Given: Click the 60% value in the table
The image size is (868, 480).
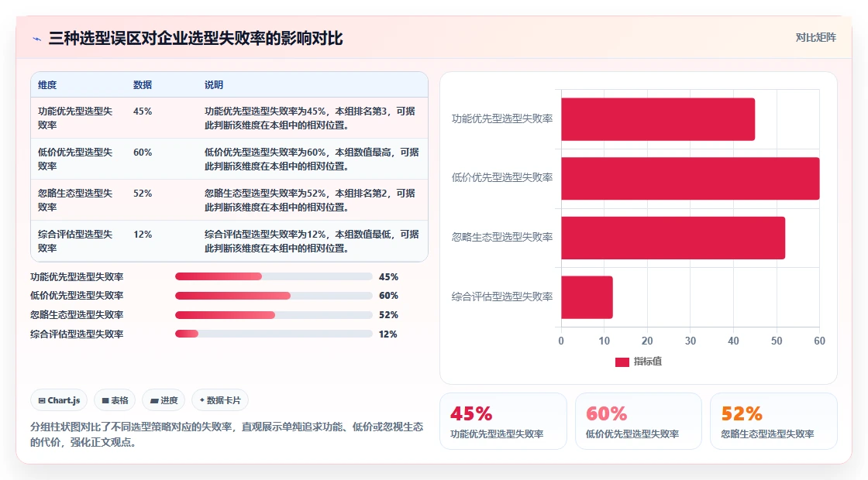Looking at the screenshot, I should coord(143,152).
